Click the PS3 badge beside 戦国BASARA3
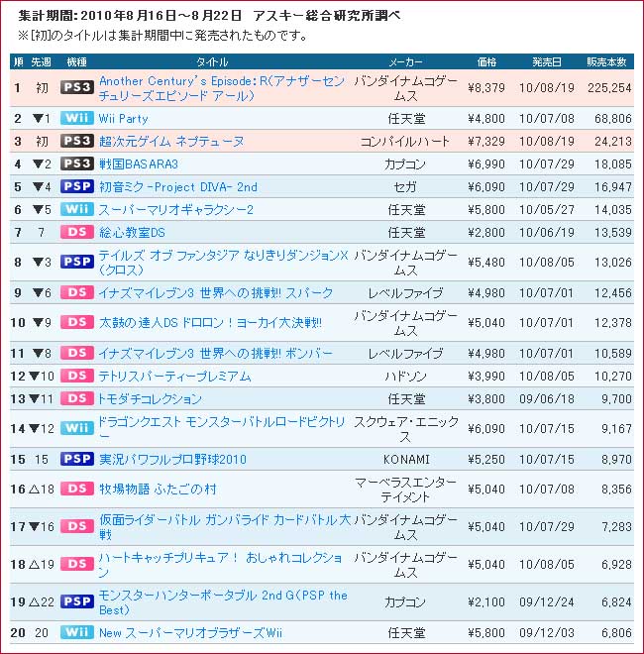This screenshot has height=654, width=644. click(76, 163)
